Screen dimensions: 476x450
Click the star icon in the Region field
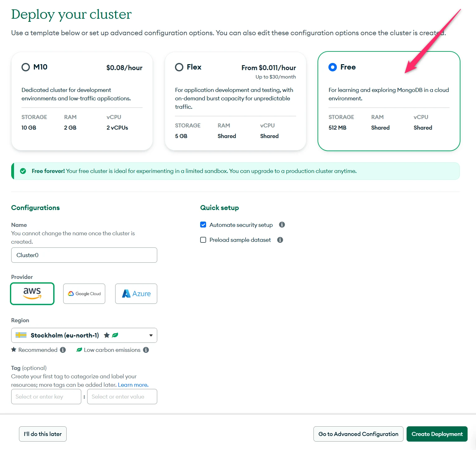pyautogui.click(x=107, y=335)
